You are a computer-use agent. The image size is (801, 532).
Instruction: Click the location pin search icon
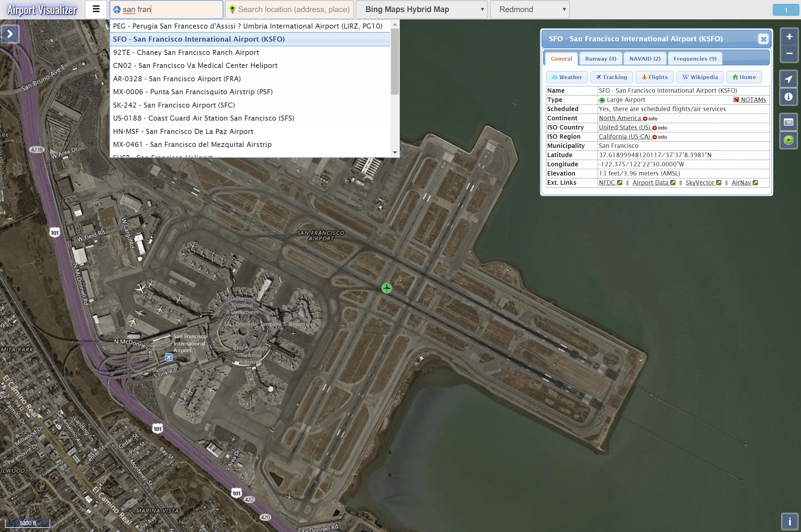[232, 10]
